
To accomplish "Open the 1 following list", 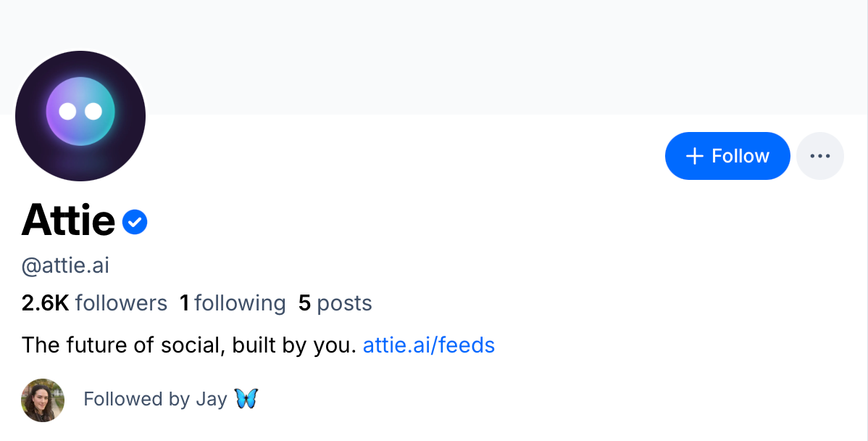I will tap(233, 302).
